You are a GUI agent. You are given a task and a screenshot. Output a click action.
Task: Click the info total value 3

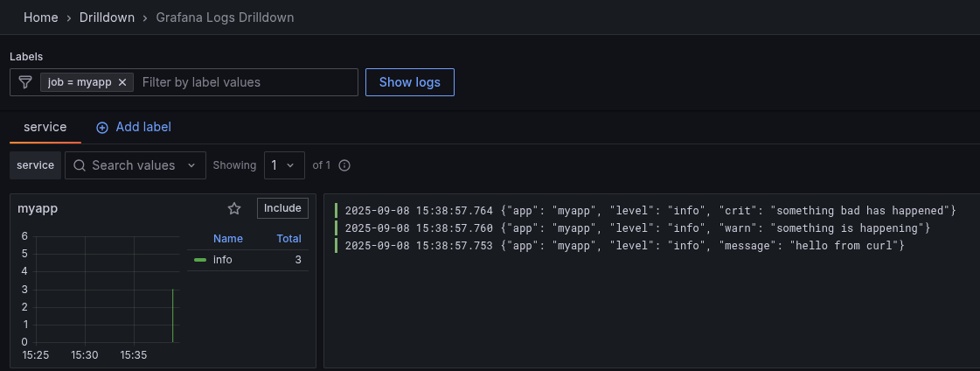coord(298,259)
